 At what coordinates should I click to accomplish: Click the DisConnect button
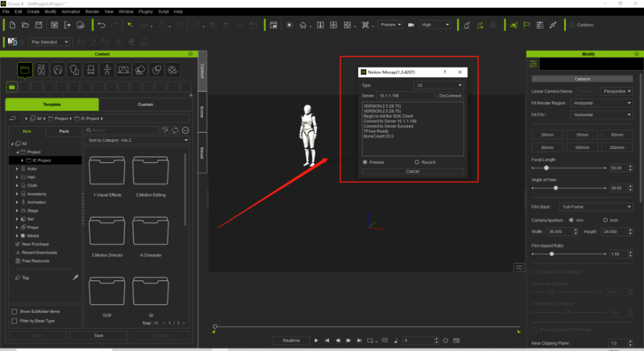pos(450,96)
